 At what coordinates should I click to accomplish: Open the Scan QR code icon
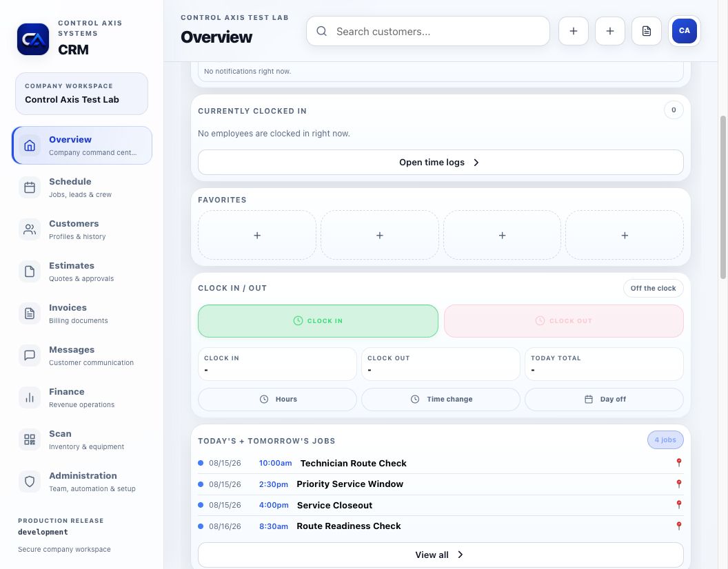click(x=30, y=439)
